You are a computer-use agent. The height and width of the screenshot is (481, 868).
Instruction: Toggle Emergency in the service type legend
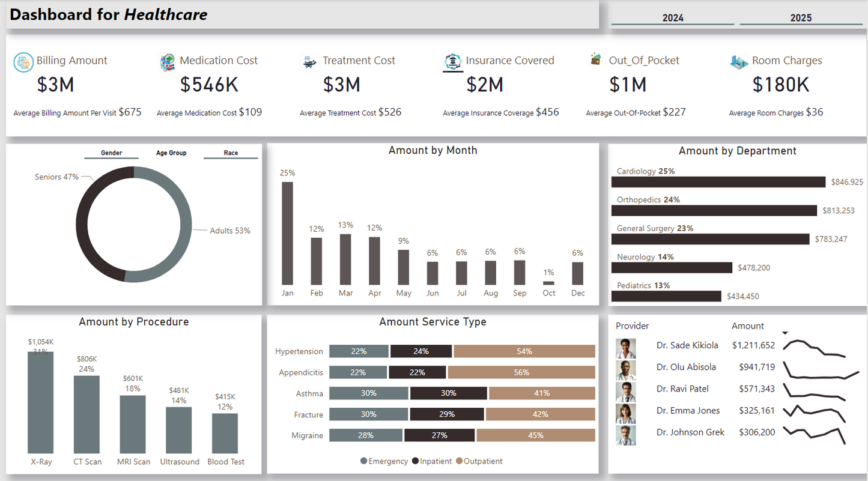[x=384, y=461]
